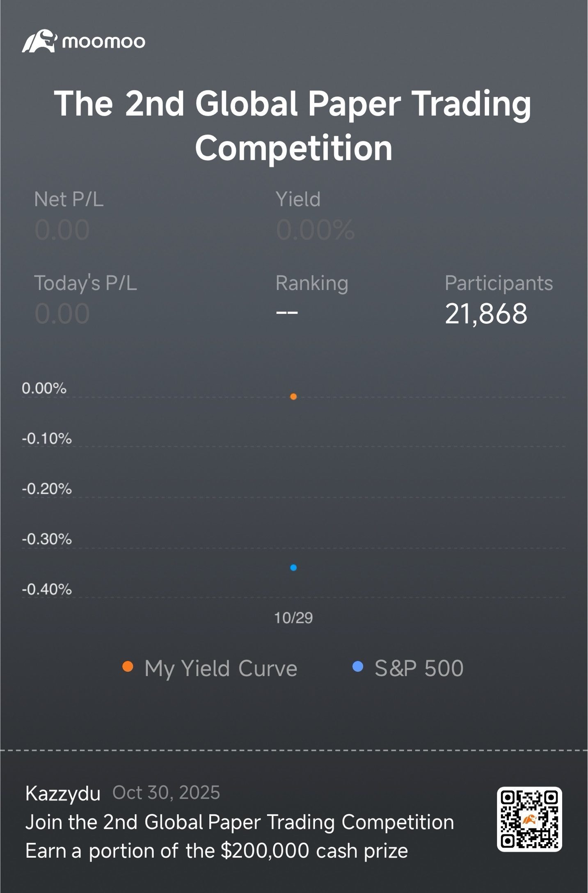Click the 10/29 date axis label
Image resolution: width=588 pixels, height=893 pixels.
[x=293, y=618]
